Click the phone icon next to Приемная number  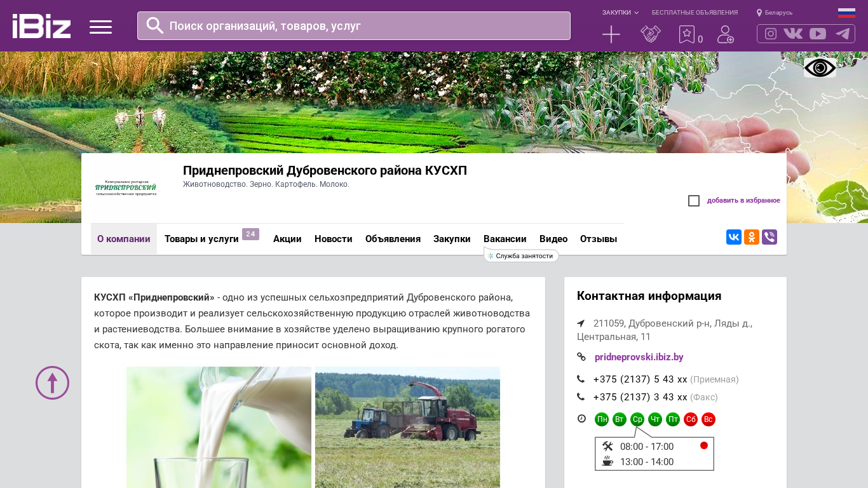click(581, 379)
